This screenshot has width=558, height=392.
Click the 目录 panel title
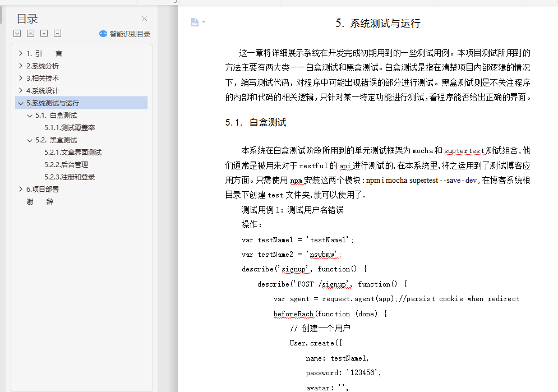[27, 19]
